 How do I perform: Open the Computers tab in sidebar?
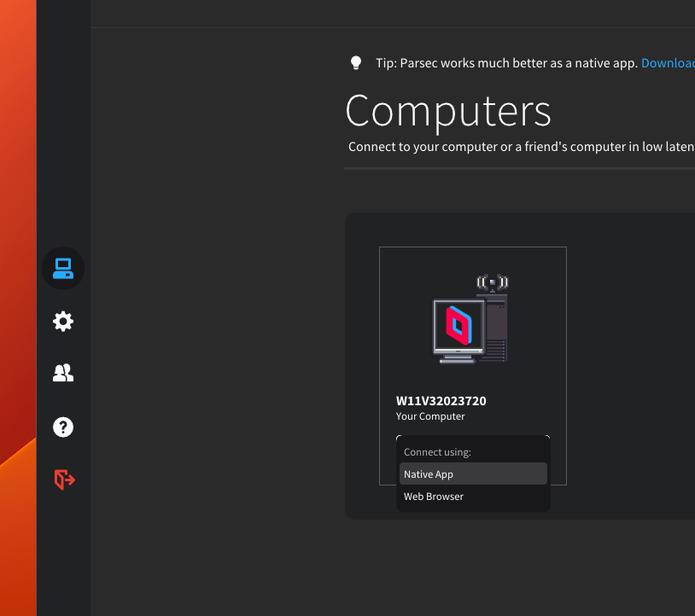point(63,269)
